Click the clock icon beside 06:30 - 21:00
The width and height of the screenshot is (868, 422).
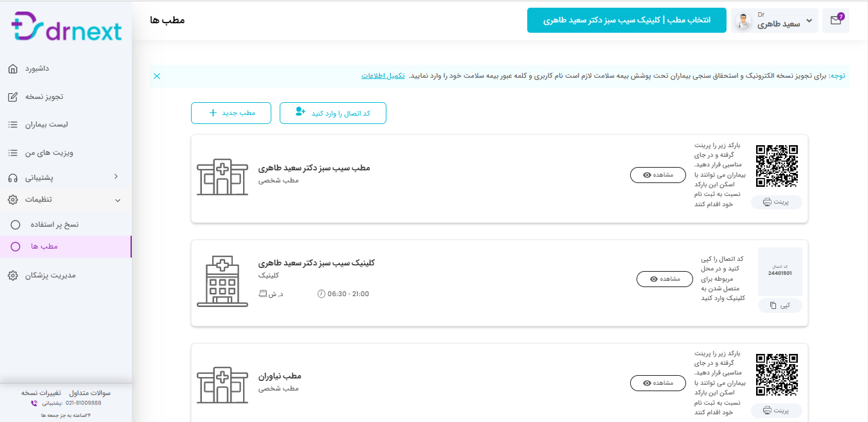321,294
